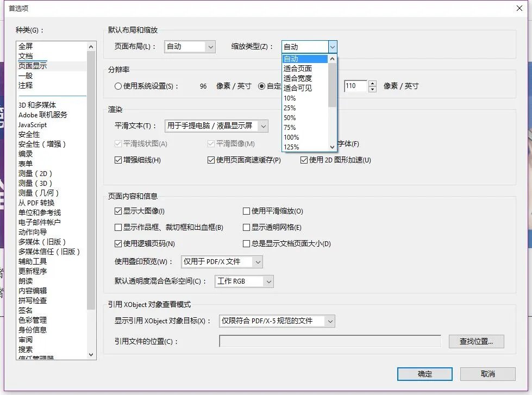Select 适合宽度 zoom option
Image resolution: width=532 pixels, height=395 pixels.
click(x=298, y=78)
